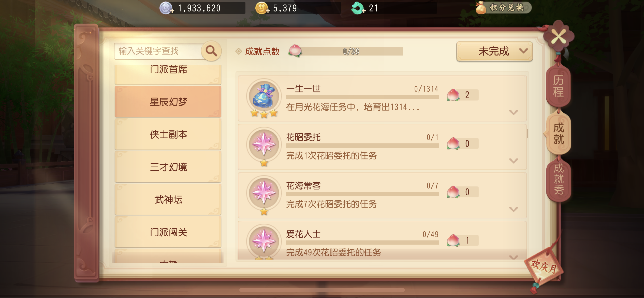Tap the peach icon beside 成就点数
This screenshot has width=644, height=298.
[x=295, y=51]
